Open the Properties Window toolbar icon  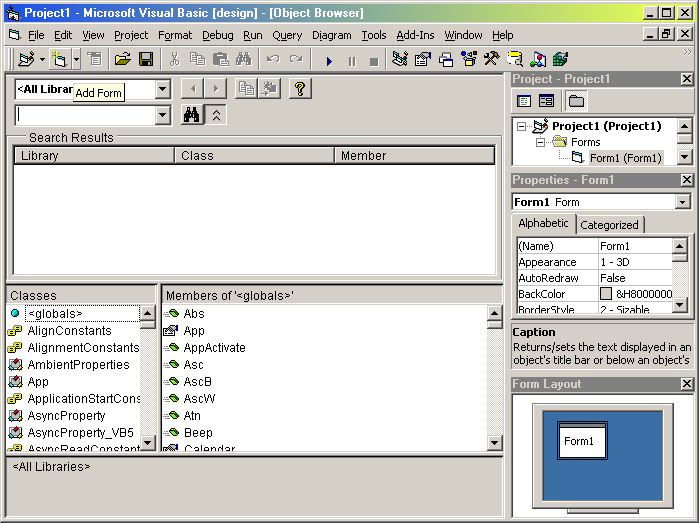[423, 59]
